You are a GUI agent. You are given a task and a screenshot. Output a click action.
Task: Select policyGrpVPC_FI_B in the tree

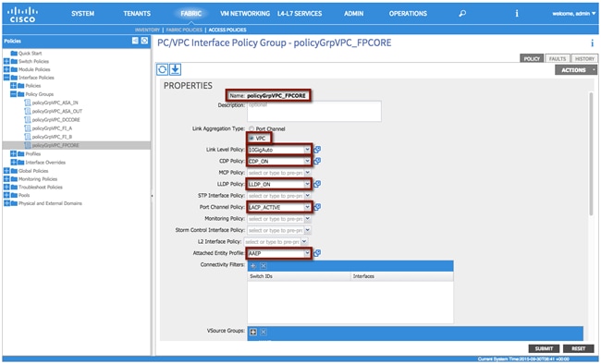tap(52, 137)
